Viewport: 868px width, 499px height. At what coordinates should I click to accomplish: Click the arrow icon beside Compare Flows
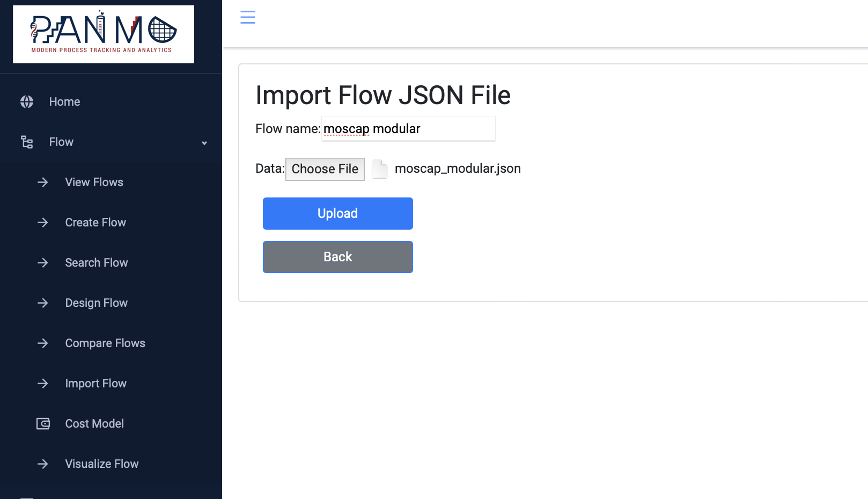43,343
